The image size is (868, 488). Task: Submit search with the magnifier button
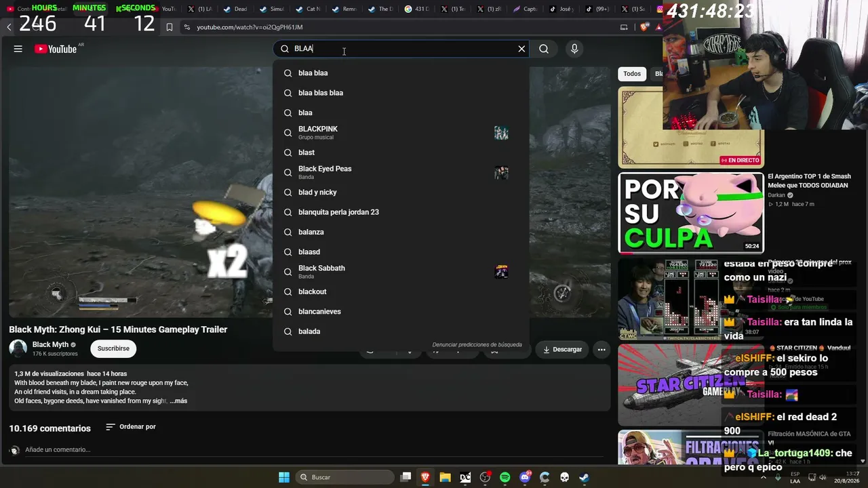pyautogui.click(x=544, y=49)
